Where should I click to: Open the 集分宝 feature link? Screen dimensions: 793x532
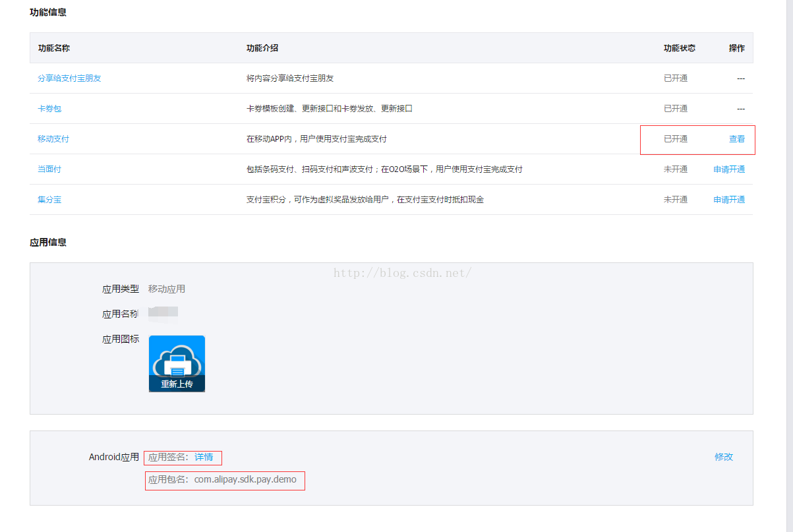pos(49,199)
